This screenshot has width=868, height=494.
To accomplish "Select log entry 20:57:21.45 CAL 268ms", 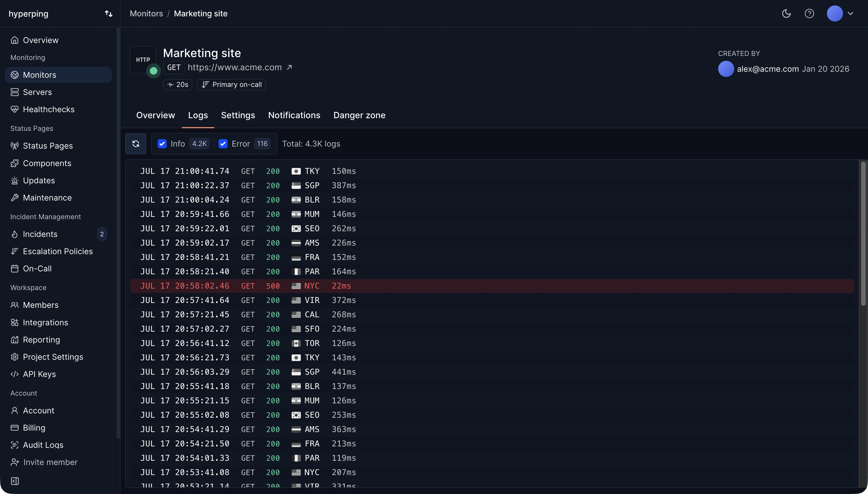I will pos(492,314).
